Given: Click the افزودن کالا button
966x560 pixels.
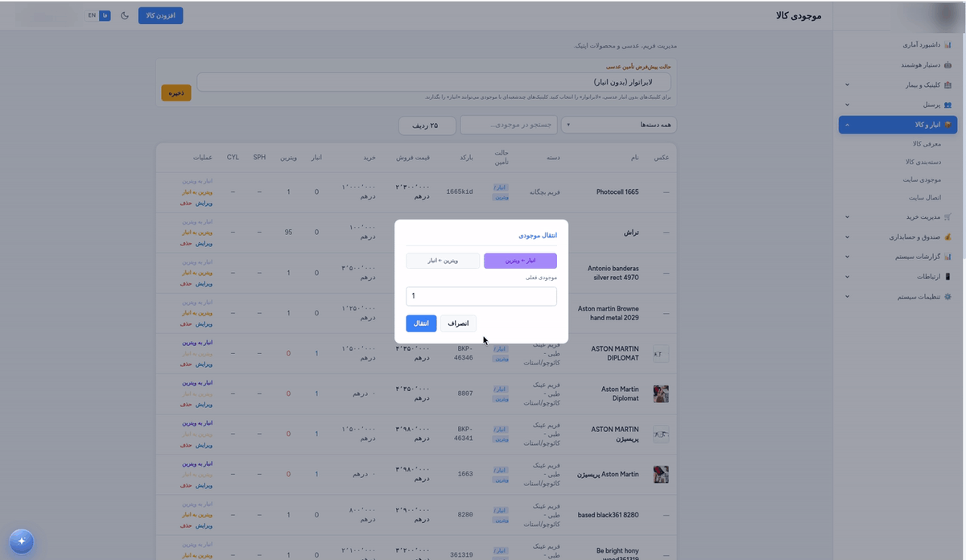Looking at the screenshot, I should point(161,15).
